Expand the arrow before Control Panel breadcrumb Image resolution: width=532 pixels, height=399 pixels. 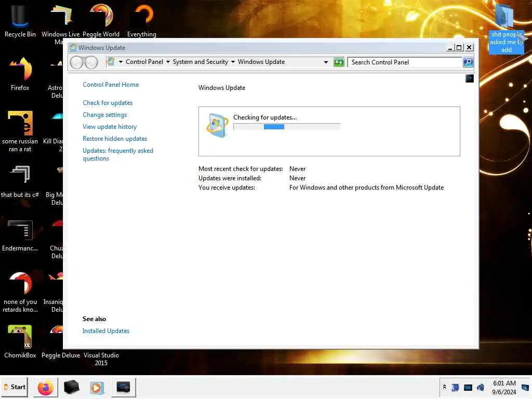pyautogui.click(x=121, y=62)
